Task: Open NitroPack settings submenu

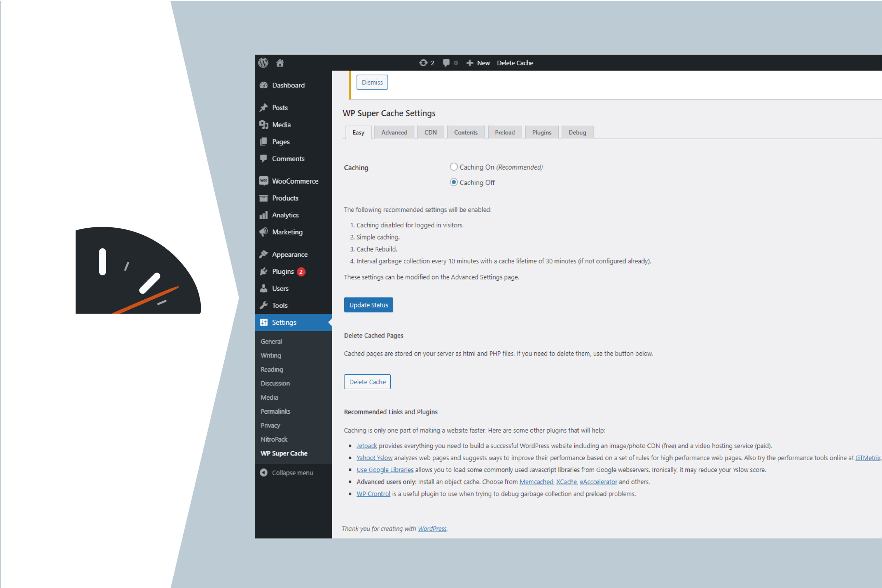Action: click(x=274, y=439)
